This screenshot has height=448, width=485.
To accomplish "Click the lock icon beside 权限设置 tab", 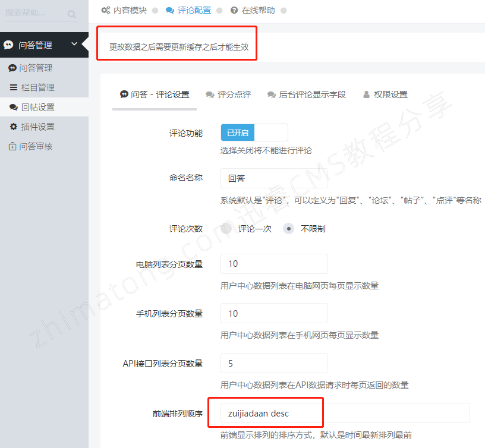I will 366,94.
